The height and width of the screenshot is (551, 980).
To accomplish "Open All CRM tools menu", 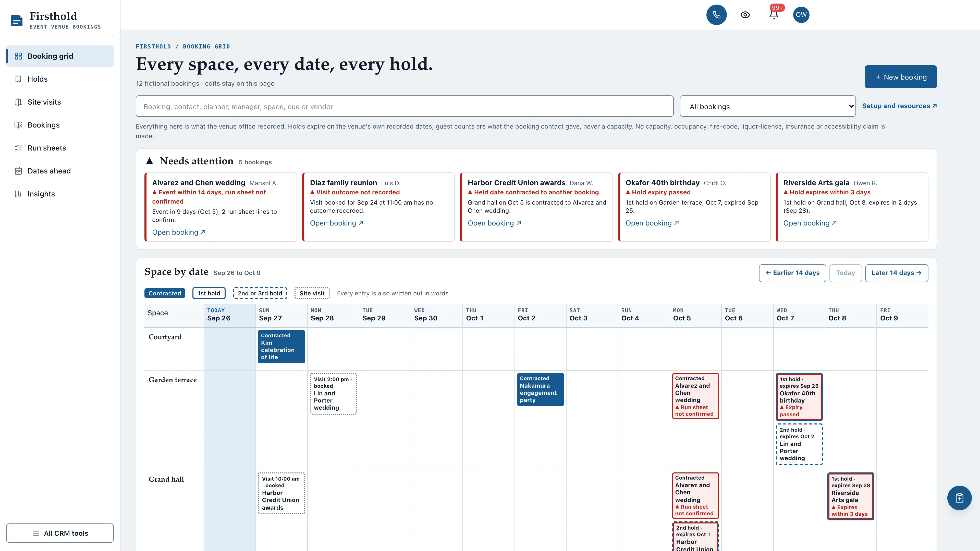I will tap(60, 533).
